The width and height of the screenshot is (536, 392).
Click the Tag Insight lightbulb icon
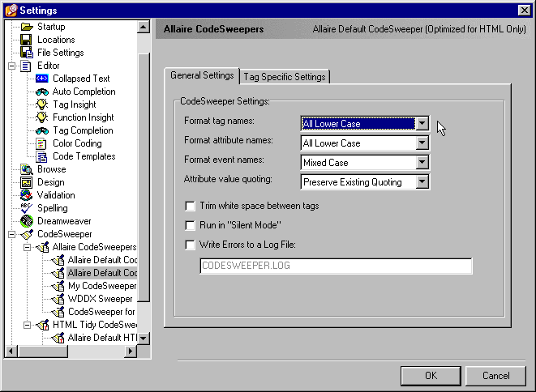pos(42,104)
